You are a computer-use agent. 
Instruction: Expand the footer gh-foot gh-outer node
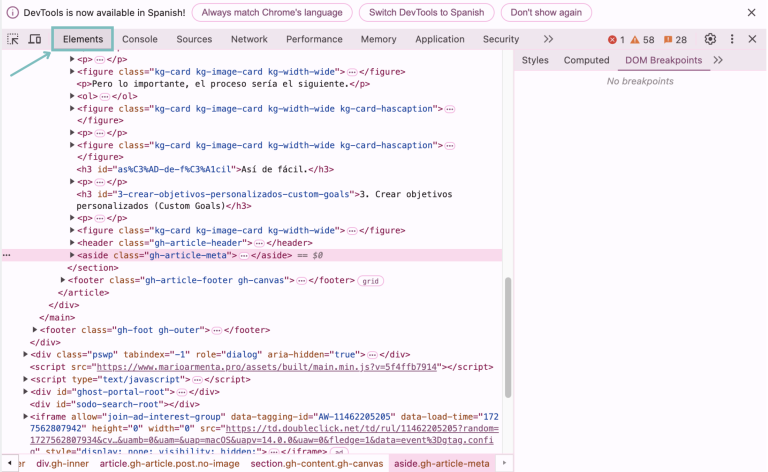(x=35, y=330)
